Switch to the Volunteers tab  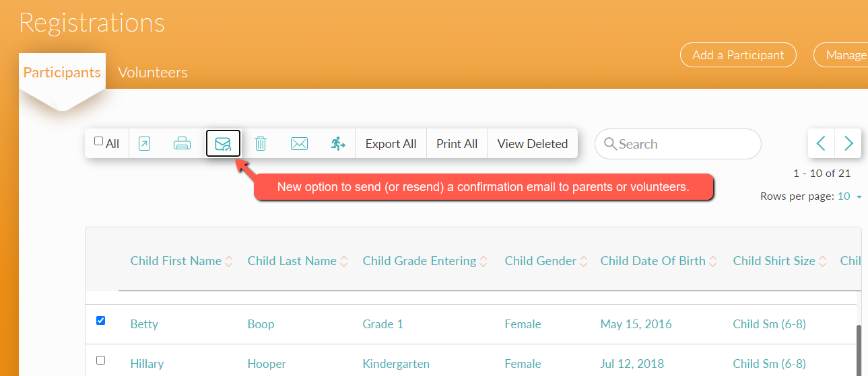click(x=153, y=73)
